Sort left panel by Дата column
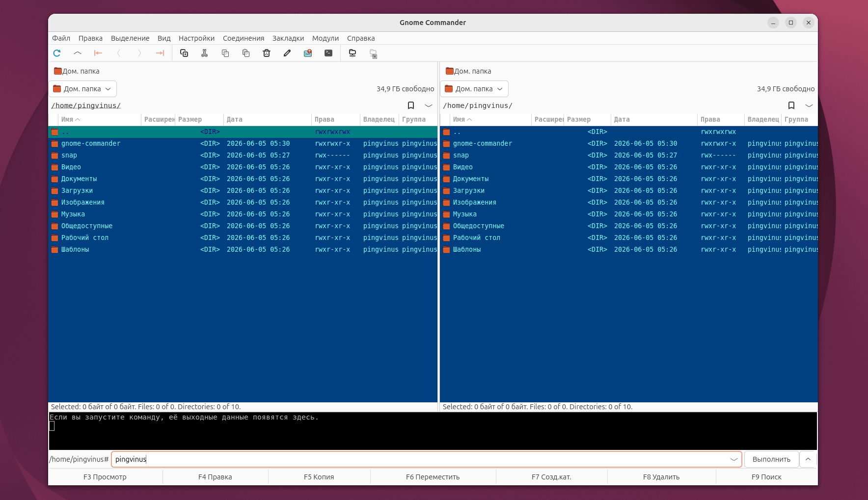The image size is (868, 500). 267,120
